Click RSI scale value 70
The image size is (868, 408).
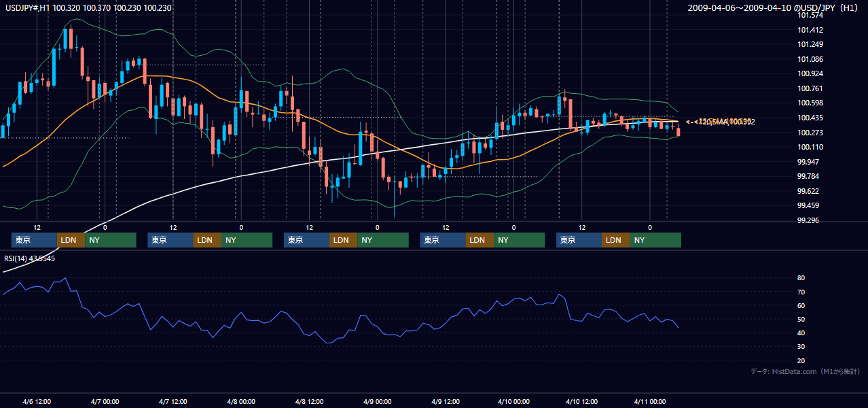[801, 292]
